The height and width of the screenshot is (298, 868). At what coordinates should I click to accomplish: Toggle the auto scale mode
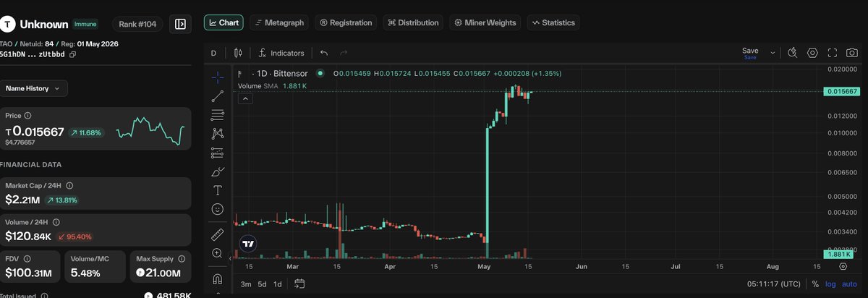coord(850,284)
